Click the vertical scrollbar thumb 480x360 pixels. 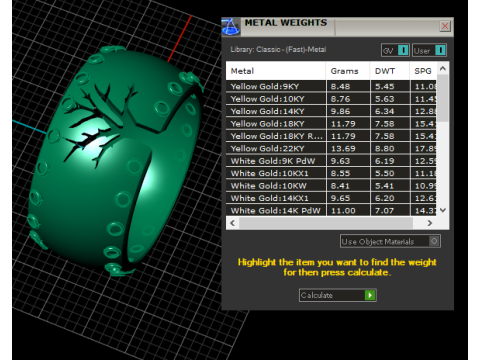pos(443,98)
